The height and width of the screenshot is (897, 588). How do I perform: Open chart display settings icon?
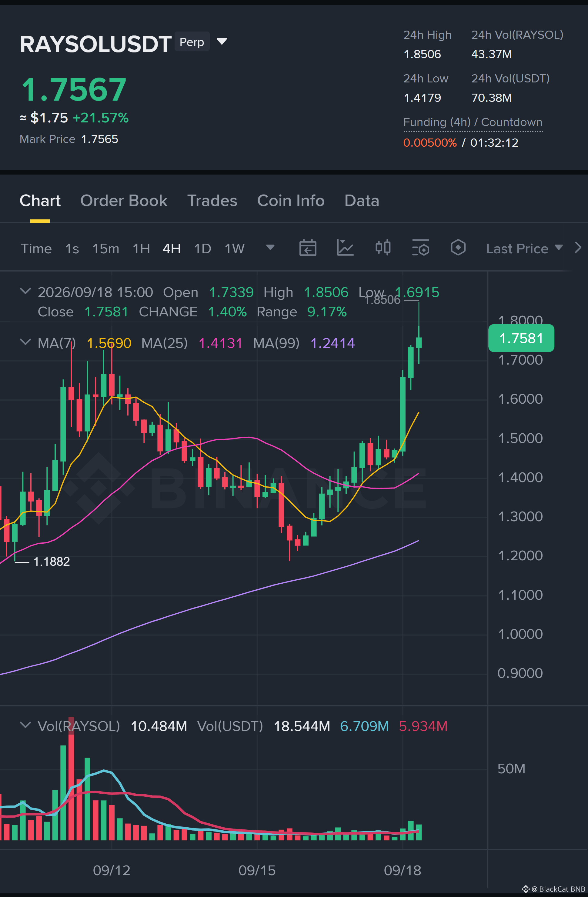421,248
